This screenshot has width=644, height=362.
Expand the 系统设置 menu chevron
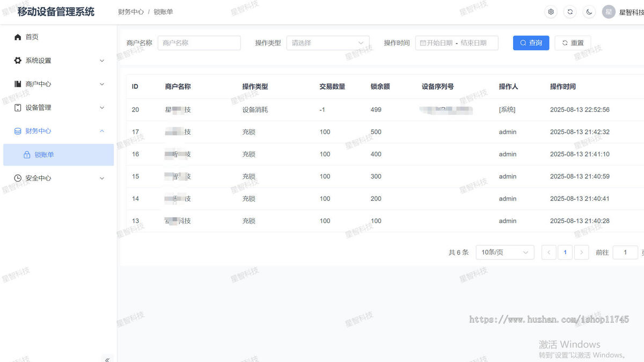[x=102, y=61]
